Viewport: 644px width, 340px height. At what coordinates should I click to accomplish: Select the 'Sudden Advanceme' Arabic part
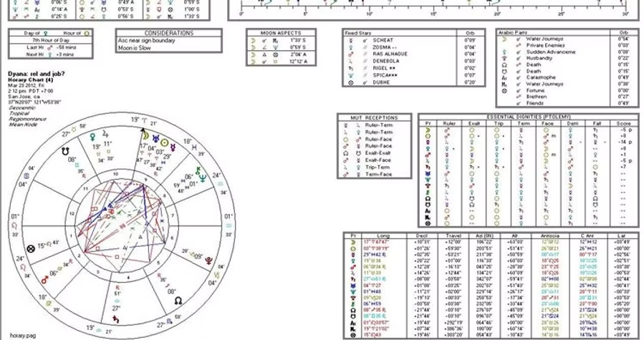click(551, 52)
